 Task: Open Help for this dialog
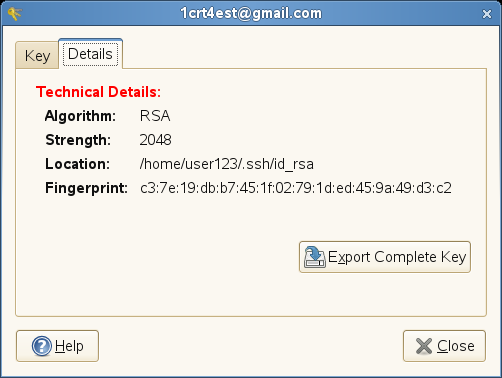[x=57, y=346]
